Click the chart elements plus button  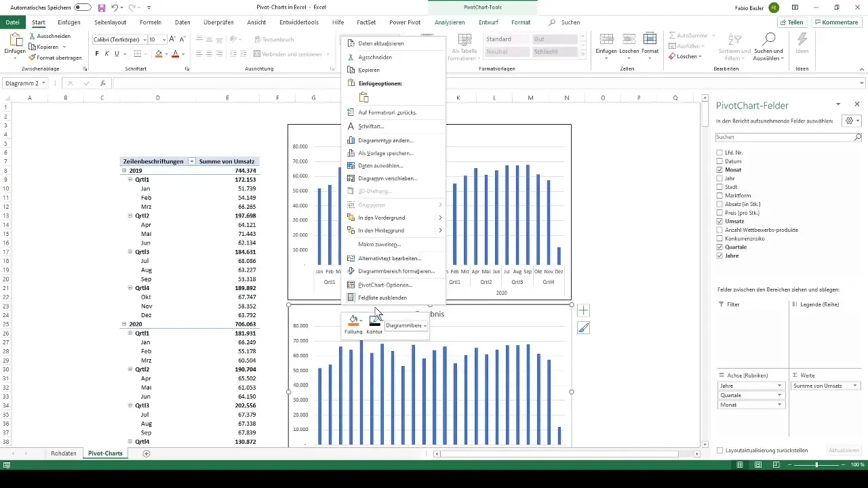click(583, 310)
